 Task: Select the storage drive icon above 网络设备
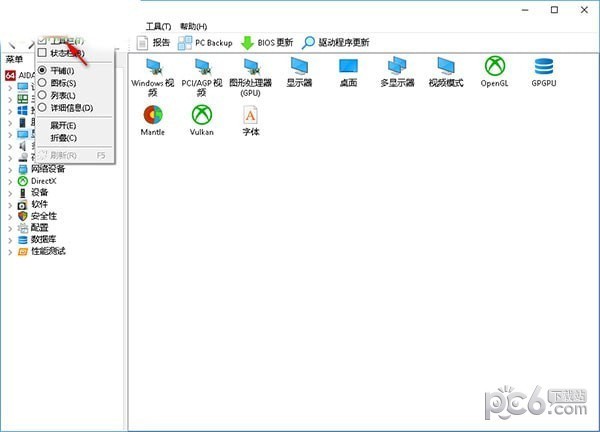point(23,157)
